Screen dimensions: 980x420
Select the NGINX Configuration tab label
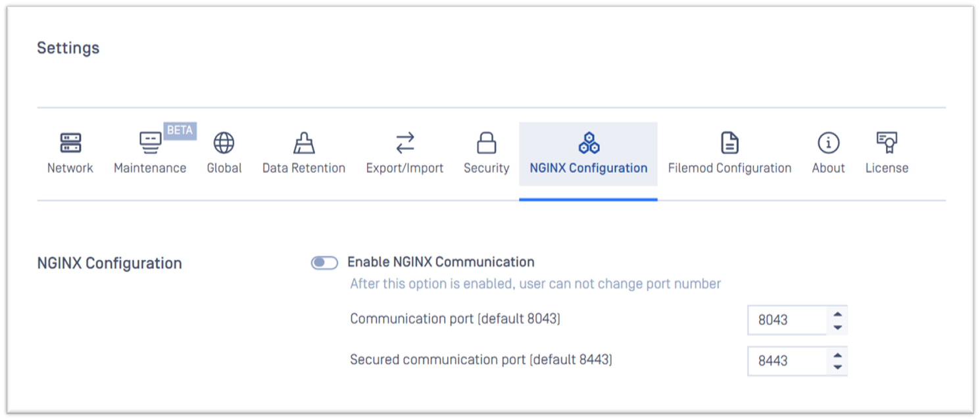pos(589,168)
